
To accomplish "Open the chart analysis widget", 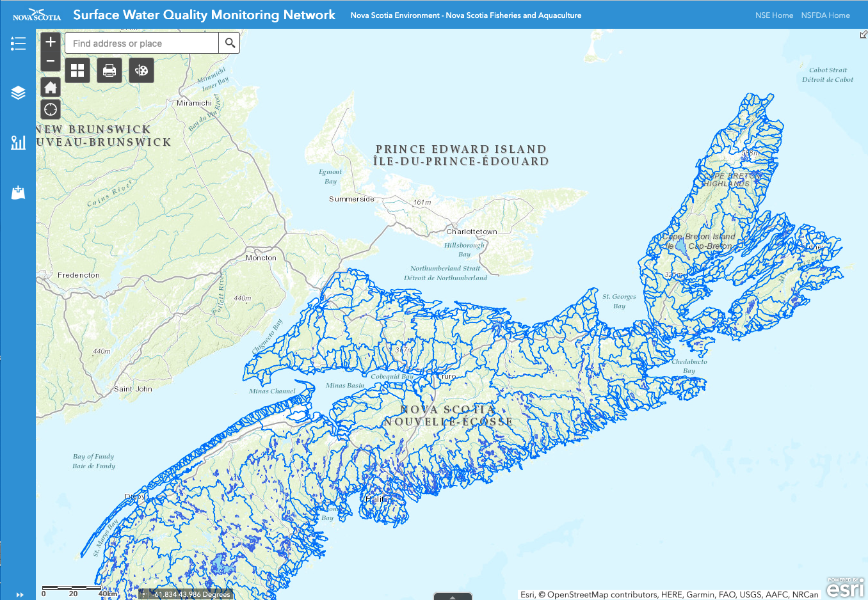I will (18, 142).
